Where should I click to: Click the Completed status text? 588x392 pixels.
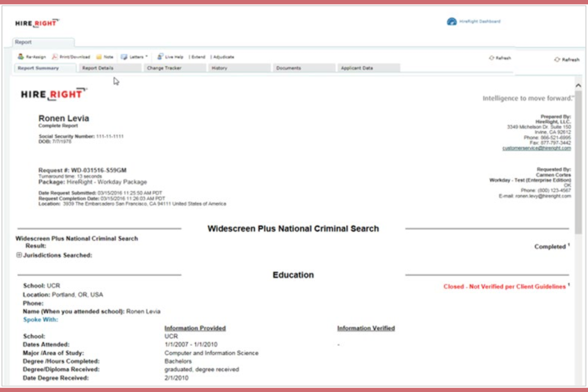click(550, 247)
